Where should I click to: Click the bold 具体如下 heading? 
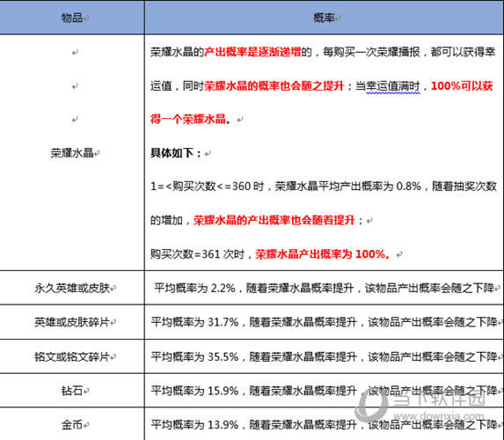pyautogui.click(x=172, y=152)
